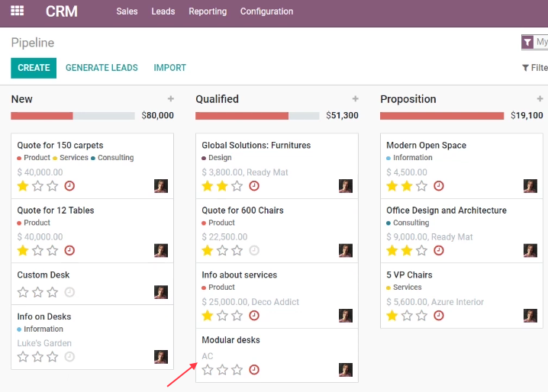Set second star on Quote for 12 Tables

click(37, 250)
